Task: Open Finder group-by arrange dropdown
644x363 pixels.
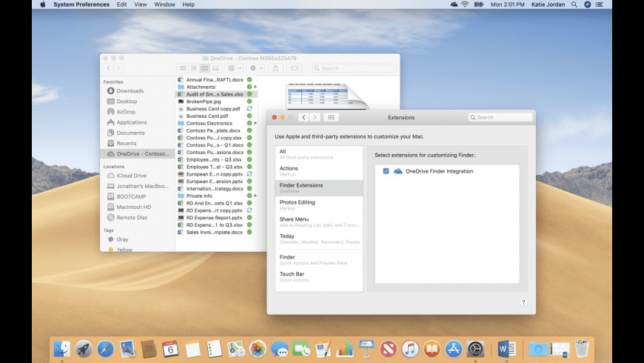Action: 234,68
